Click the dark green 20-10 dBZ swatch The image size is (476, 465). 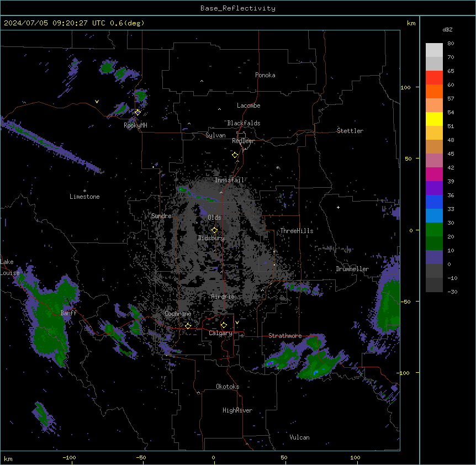point(434,243)
